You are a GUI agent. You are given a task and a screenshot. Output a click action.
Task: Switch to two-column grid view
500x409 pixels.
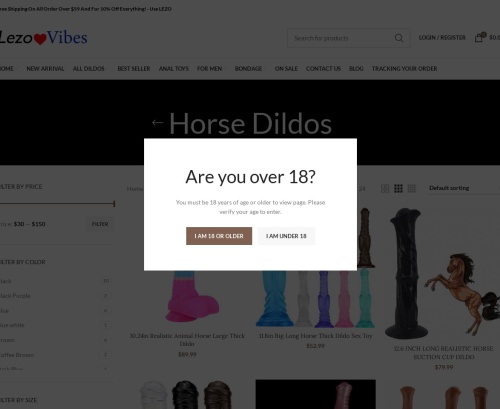coord(385,189)
